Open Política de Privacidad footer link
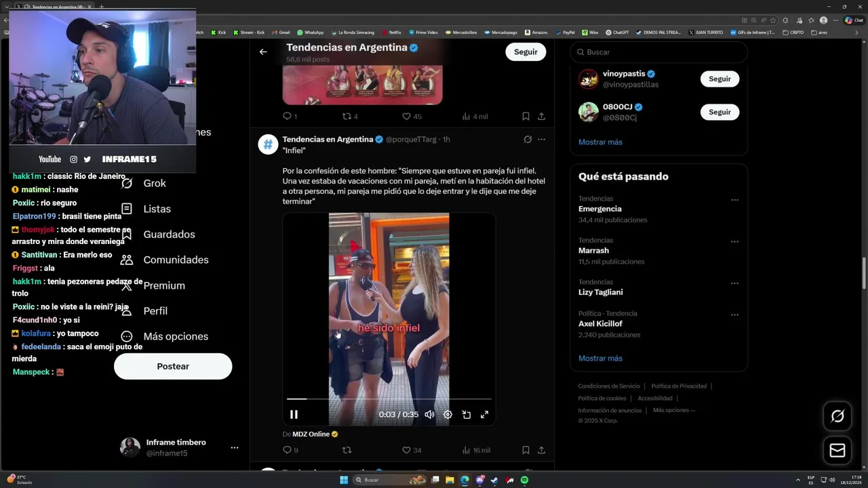 coord(679,386)
